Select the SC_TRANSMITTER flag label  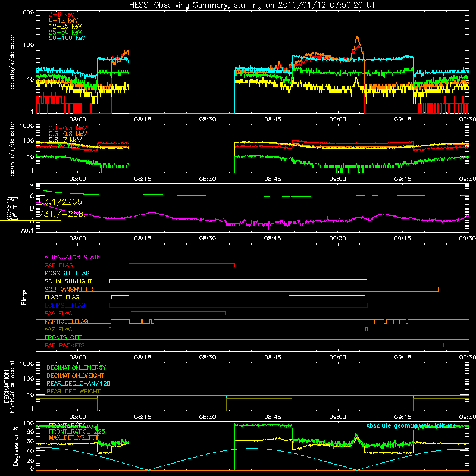tap(69, 289)
